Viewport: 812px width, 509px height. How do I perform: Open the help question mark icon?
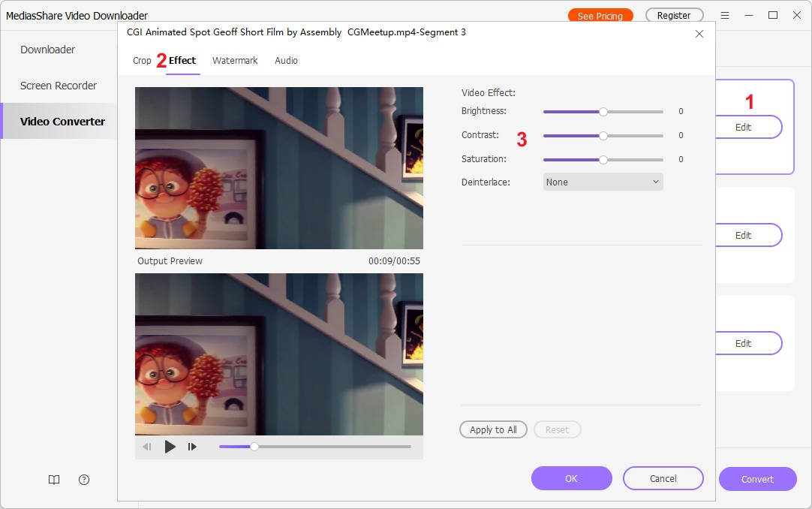click(x=84, y=480)
